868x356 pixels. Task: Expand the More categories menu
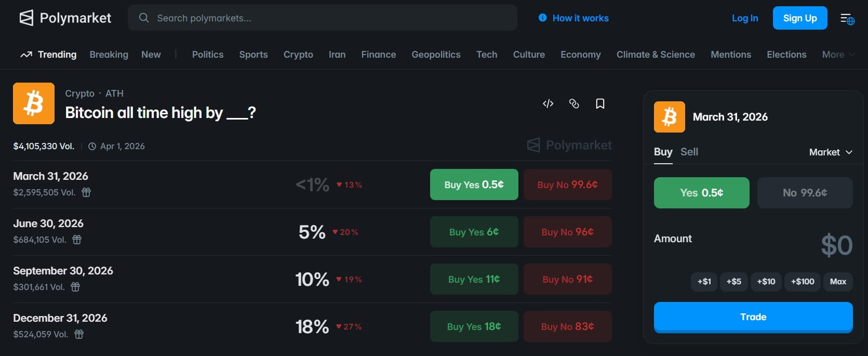(838, 55)
